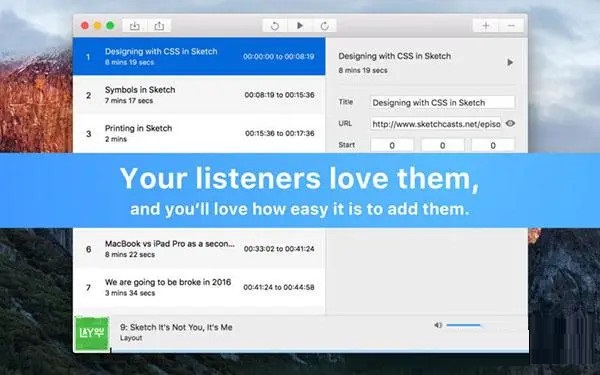This screenshot has height=375, width=600.
Task: Click the Title input field
Action: [442, 103]
